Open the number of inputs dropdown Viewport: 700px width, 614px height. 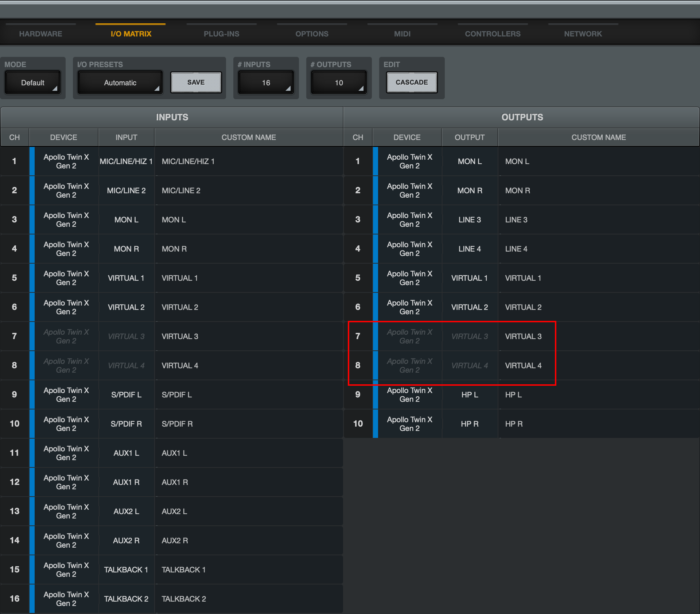click(x=266, y=83)
